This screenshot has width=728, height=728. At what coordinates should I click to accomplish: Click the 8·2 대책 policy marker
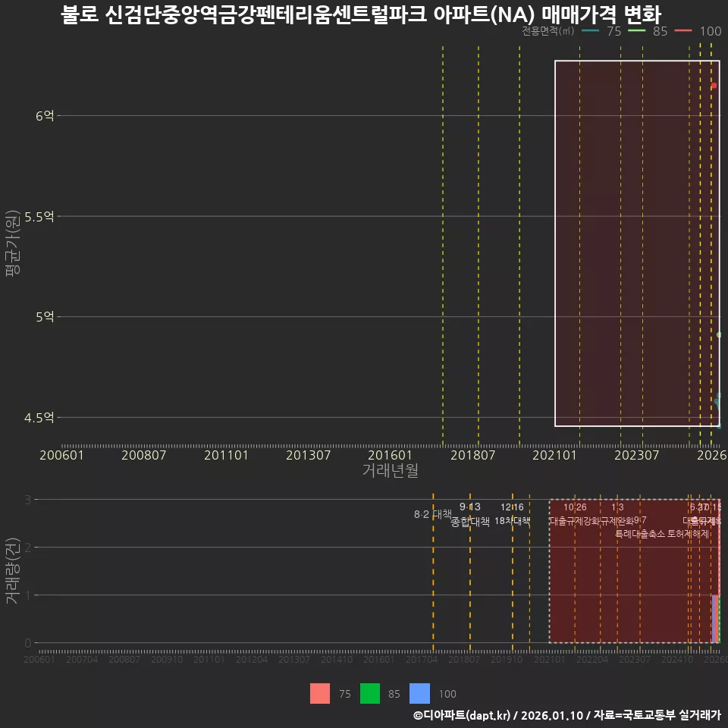[x=434, y=513]
